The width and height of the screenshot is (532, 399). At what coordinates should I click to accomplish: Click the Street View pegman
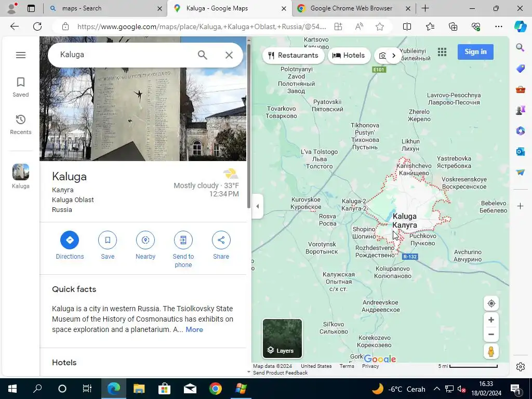(x=491, y=352)
